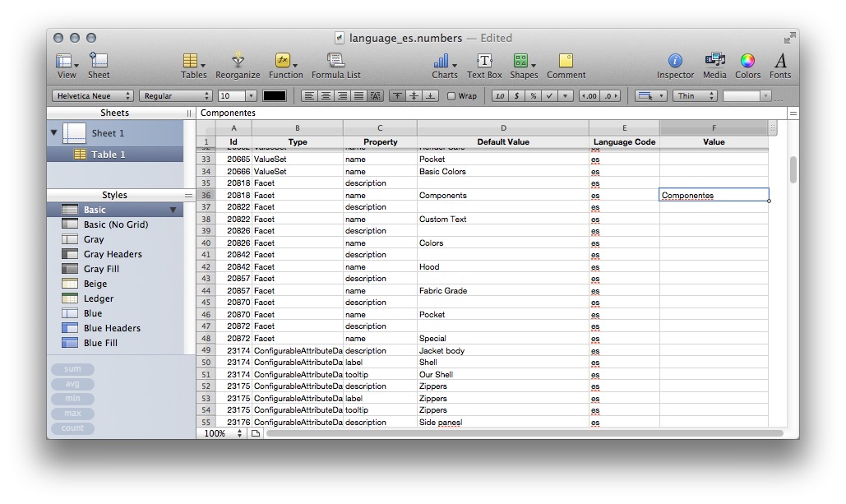Image resolution: width=846 pixels, height=504 pixels.
Task: Click the Reorganize toolbar icon
Action: [238, 64]
